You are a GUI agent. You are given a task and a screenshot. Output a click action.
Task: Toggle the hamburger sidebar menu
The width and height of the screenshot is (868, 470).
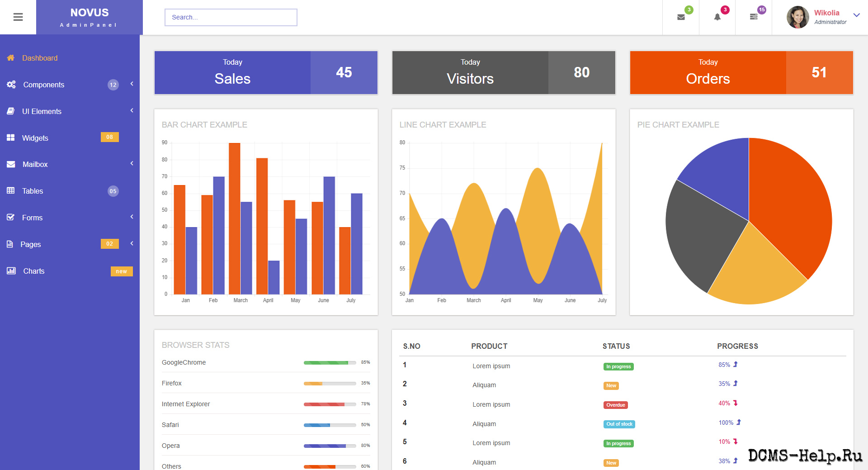(18, 17)
